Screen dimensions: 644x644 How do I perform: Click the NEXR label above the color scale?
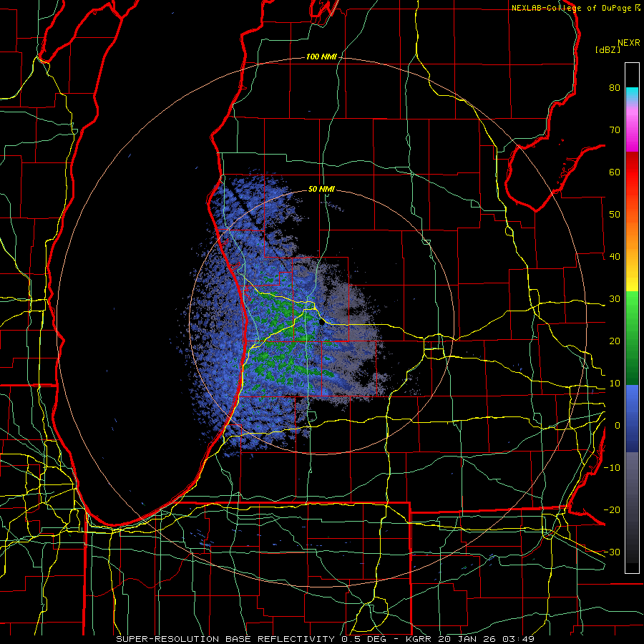629,43
